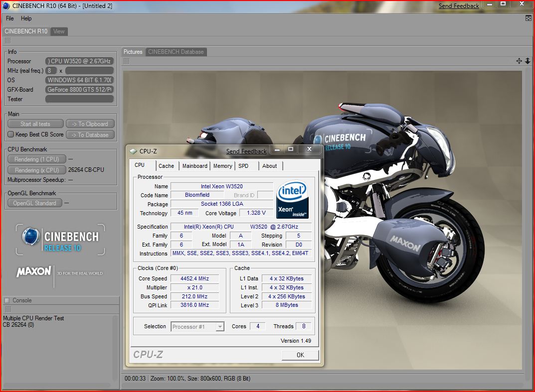Click Core Voltage value 1.328 V
The height and width of the screenshot is (392, 535).
[256, 213]
